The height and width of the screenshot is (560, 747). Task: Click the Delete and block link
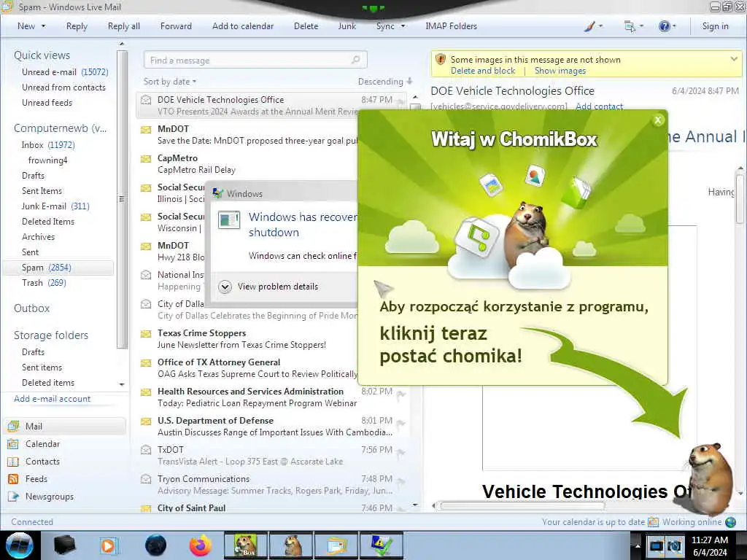(483, 71)
